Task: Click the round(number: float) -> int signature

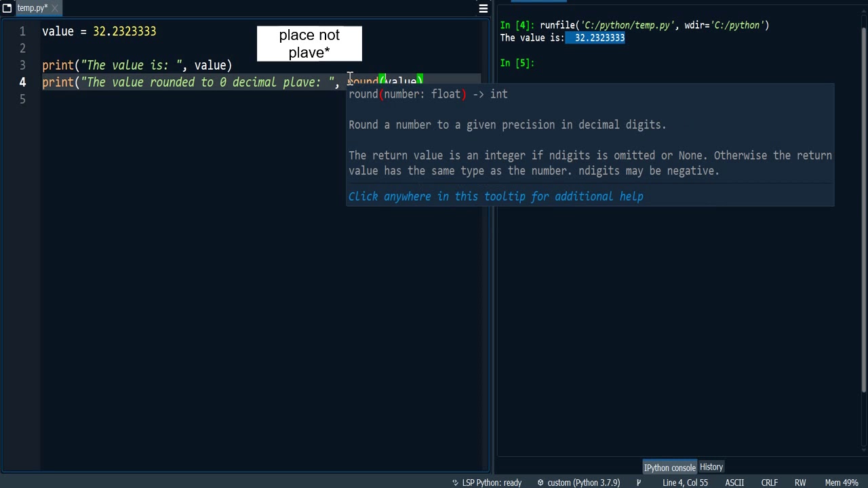Action: click(x=428, y=94)
